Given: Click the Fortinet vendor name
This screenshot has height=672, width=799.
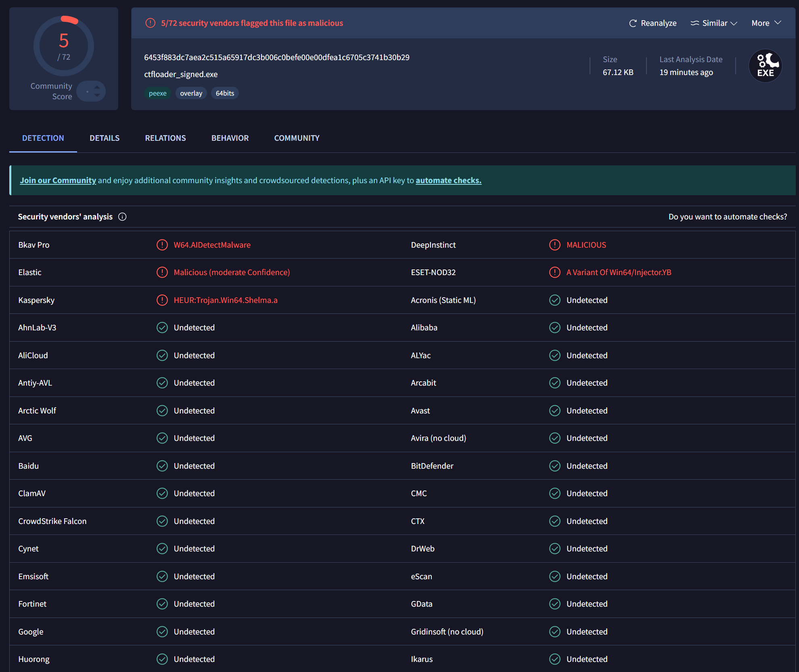Looking at the screenshot, I should coord(32,604).
